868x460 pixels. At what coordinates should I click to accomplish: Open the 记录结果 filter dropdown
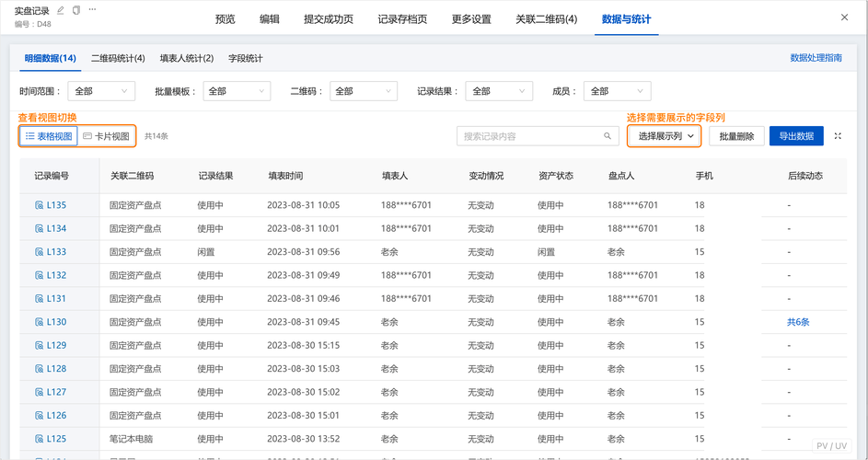point(499,91)
